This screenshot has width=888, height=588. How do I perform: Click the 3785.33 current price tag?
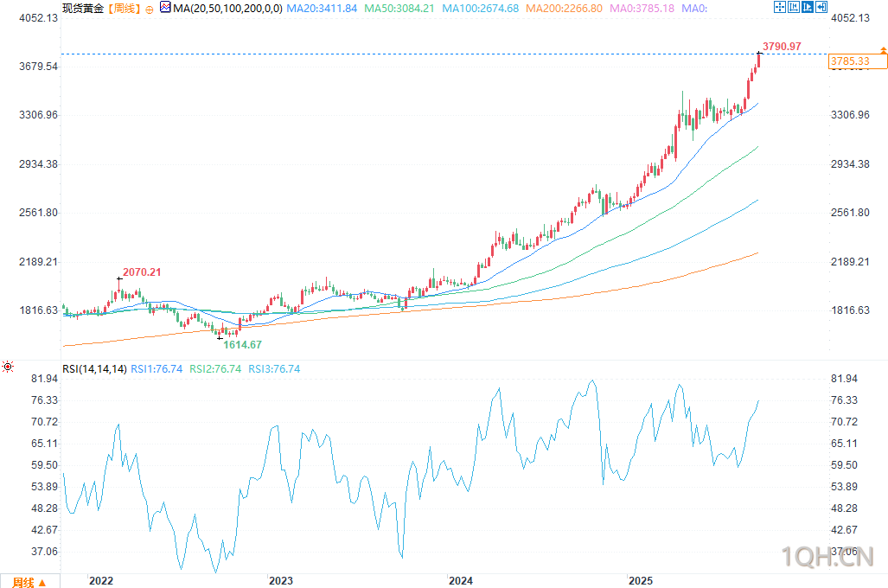click(849, 61)
